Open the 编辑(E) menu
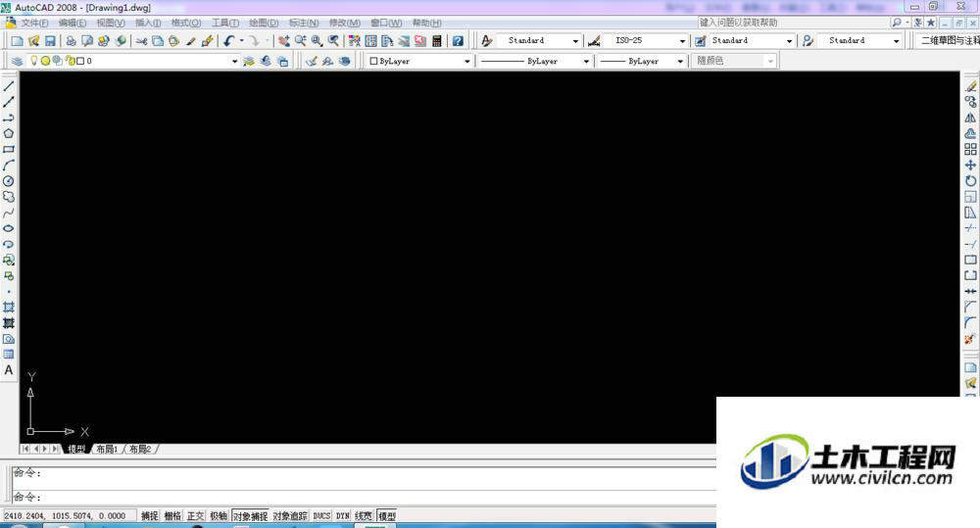 [73, 23]
